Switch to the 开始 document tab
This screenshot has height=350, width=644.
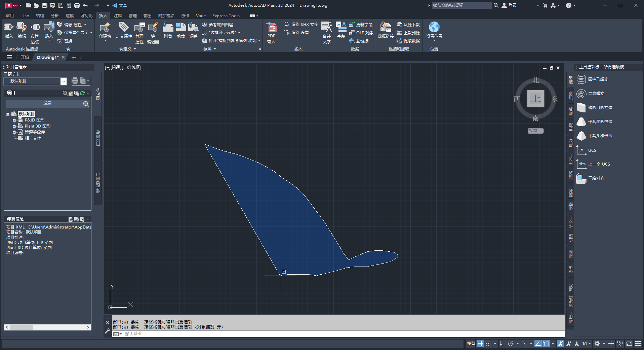tap(25, 58)
